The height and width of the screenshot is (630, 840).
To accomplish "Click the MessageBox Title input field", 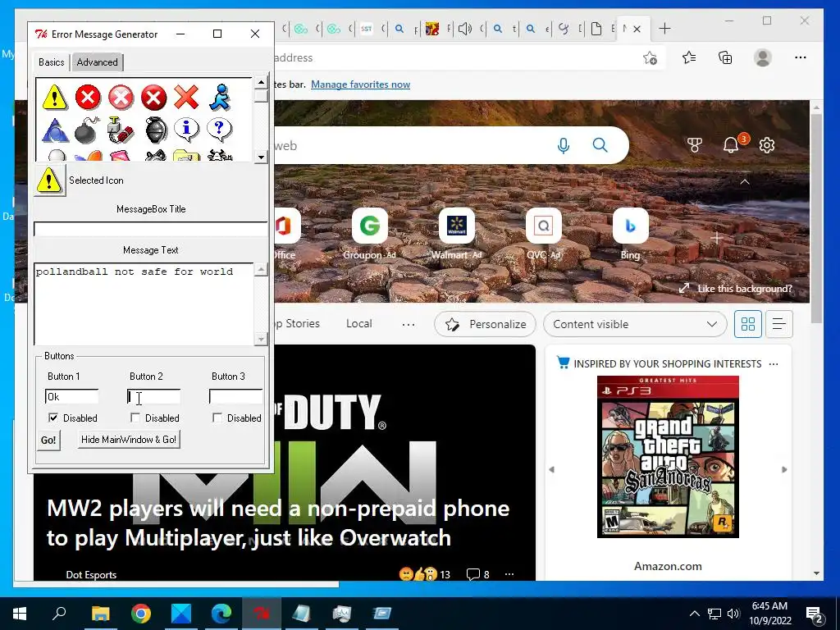I will [x=151, y=229].
